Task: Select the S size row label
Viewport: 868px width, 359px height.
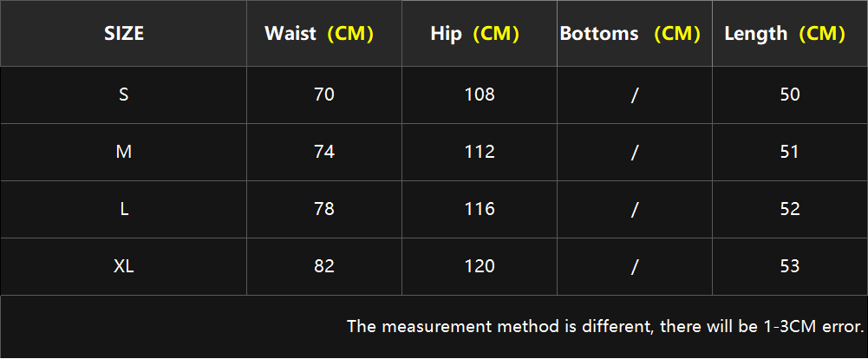Action: (123, 95)
